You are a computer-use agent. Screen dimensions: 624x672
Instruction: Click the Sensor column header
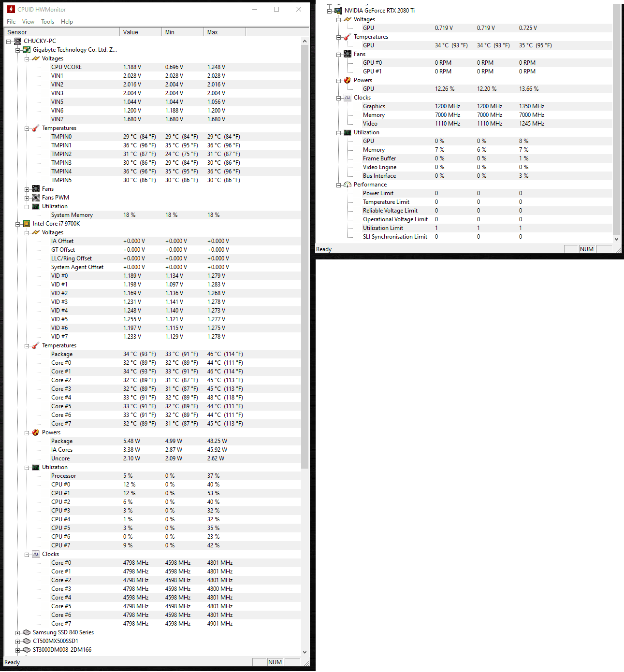[62, 32]
